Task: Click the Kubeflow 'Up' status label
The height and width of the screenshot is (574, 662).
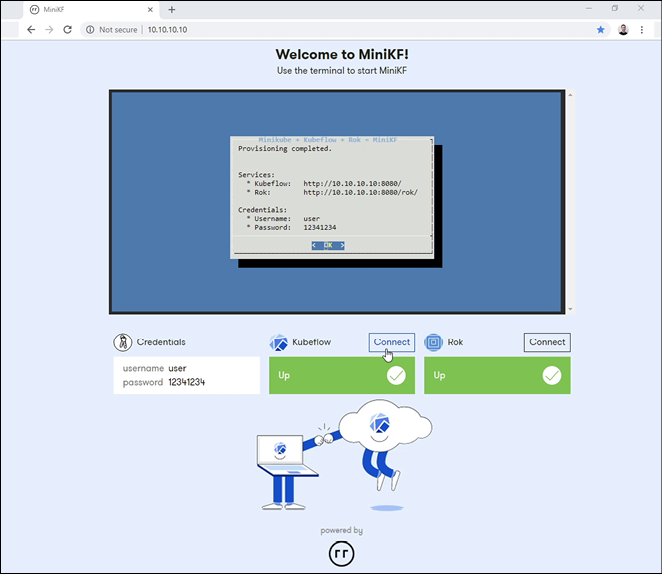Action: [284, 375]
